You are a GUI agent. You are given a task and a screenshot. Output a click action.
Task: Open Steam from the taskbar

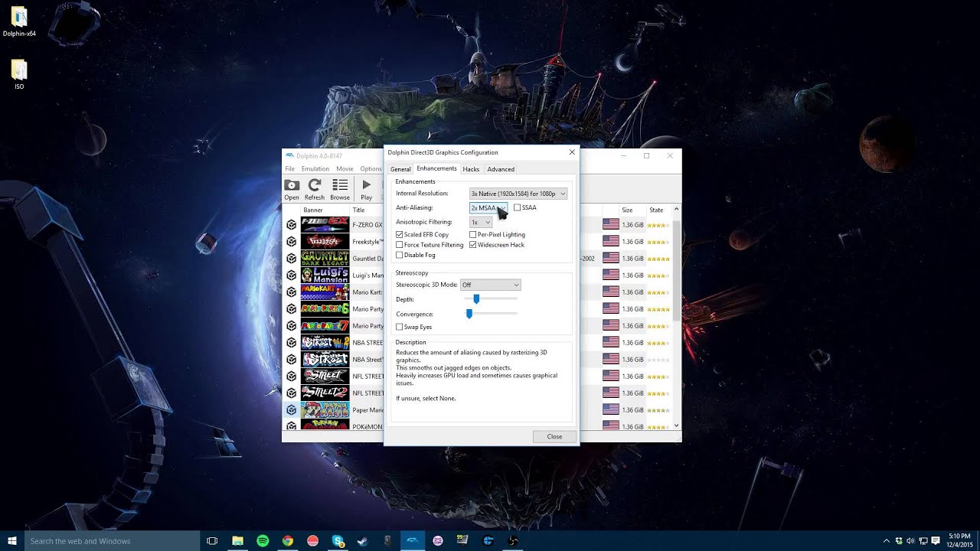click(362, 541)
